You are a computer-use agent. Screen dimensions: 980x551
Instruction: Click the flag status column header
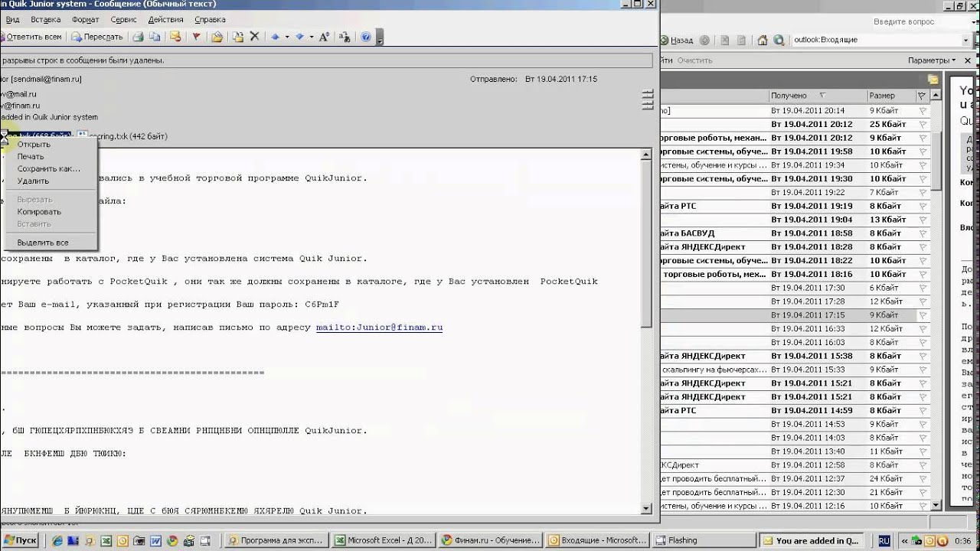point(923,96)
